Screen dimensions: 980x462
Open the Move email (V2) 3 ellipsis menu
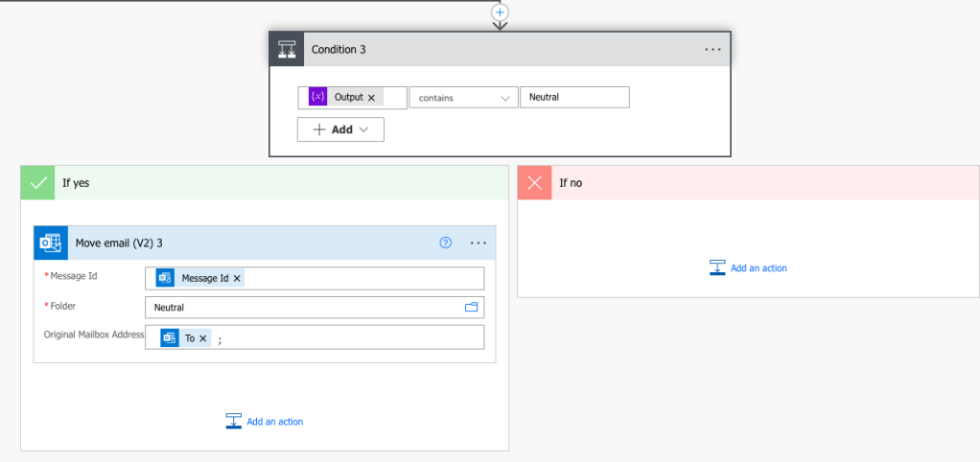tap(478, 243)
